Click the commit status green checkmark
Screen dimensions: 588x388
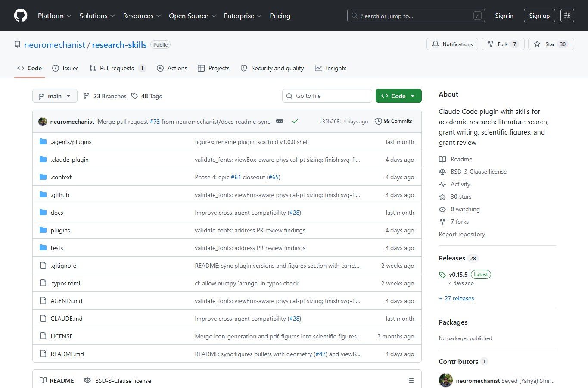click(295, 122)
